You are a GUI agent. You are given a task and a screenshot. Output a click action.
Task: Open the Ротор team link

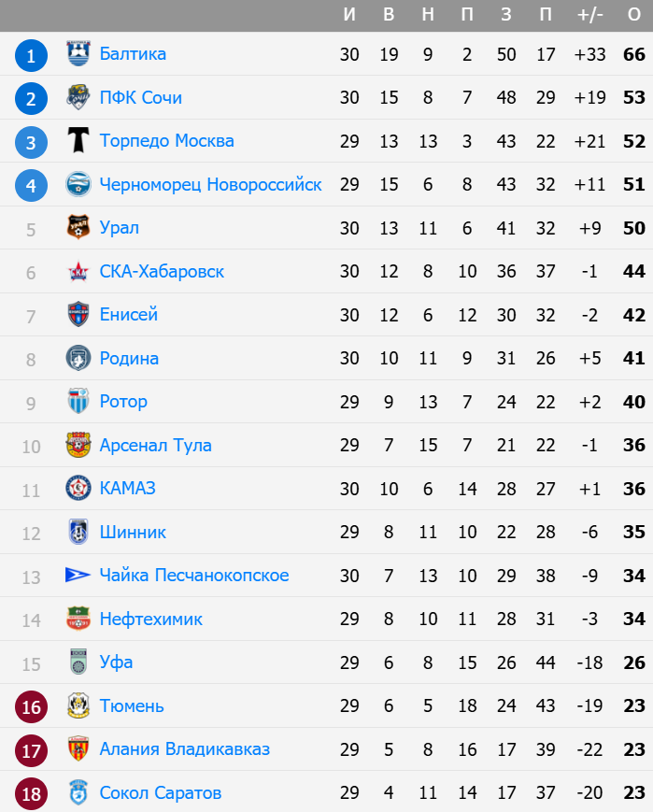click(x=123, y=402)
